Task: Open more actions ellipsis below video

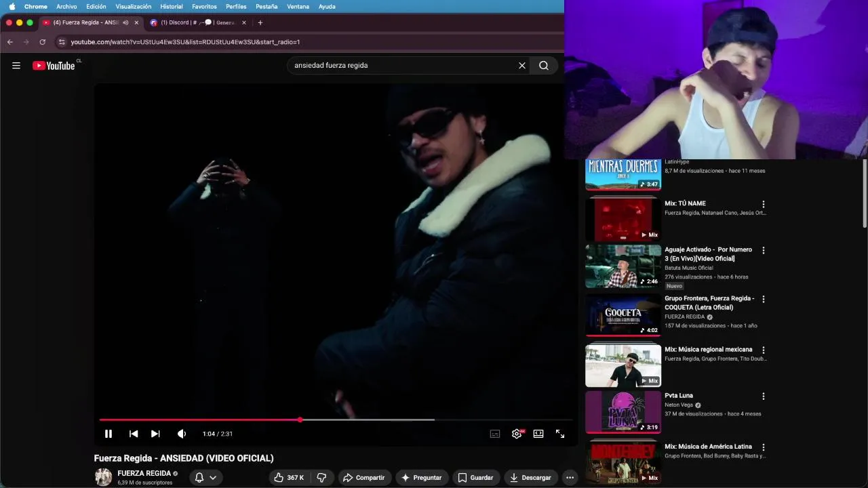Action: 570,478
